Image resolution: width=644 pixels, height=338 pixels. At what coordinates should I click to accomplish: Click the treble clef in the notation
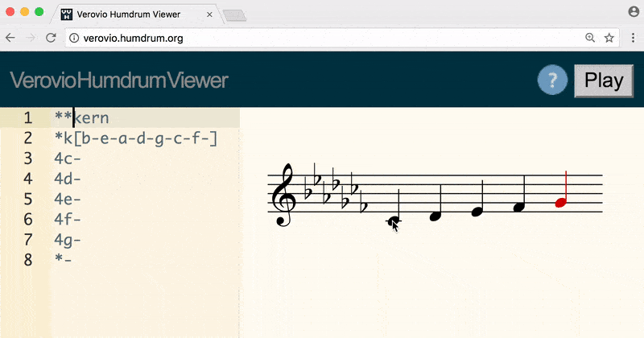[x=285, y=195]
